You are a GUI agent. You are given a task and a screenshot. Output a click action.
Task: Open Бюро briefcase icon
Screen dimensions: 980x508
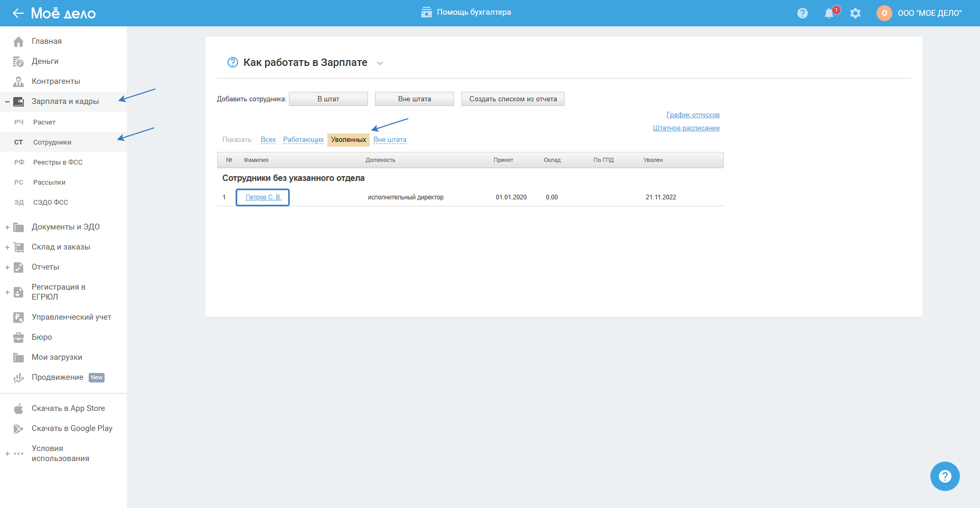pyautogui.click(x=18, y=337)
